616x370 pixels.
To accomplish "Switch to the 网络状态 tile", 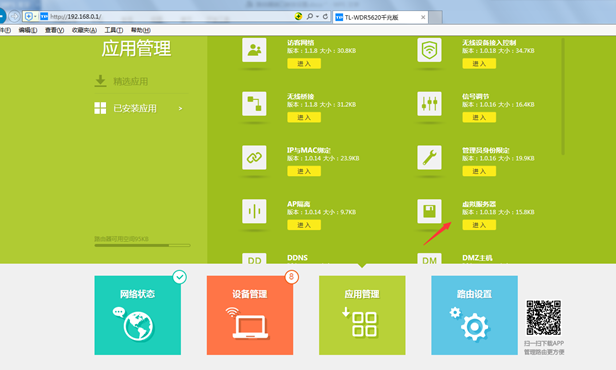I will pyautogui.click(x=138, y=315).
